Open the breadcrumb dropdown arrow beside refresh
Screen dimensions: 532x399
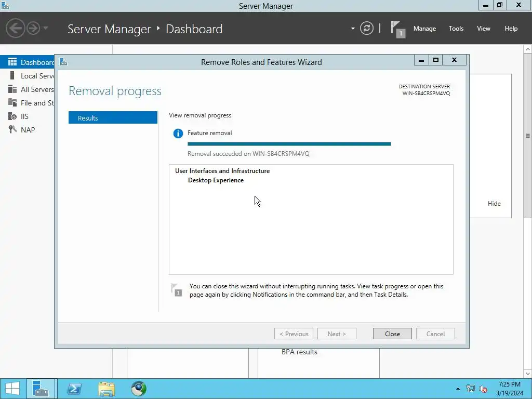pos(353,29)
